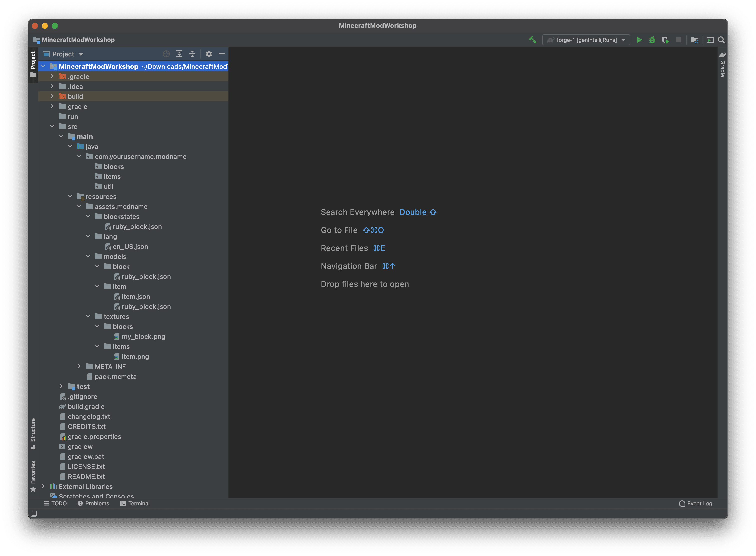
Task: Click the Stop square icon in toolbar
Action: [x=678, y=40]
